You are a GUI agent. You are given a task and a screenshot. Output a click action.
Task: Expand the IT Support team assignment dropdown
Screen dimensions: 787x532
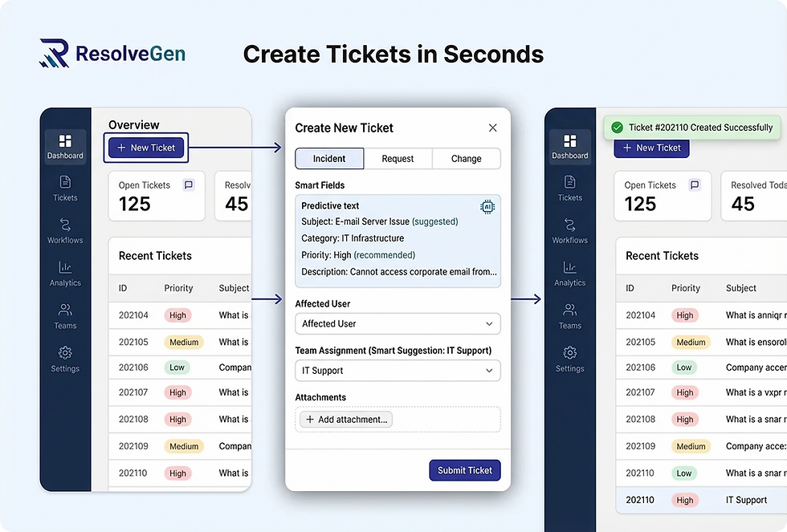[398, 371]
